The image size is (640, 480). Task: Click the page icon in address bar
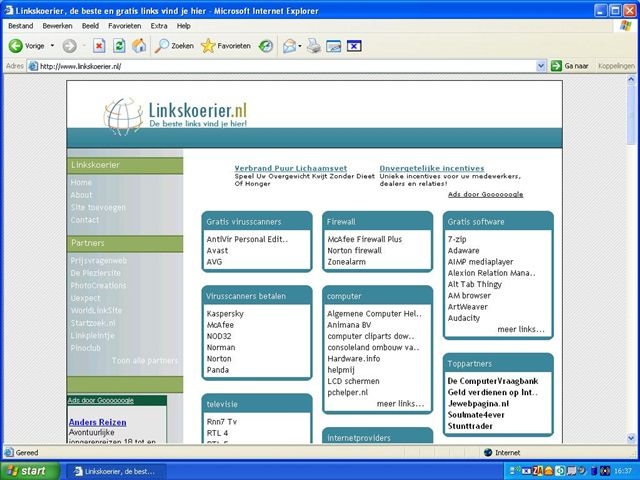pyautogui.click(x=33, y=66)
